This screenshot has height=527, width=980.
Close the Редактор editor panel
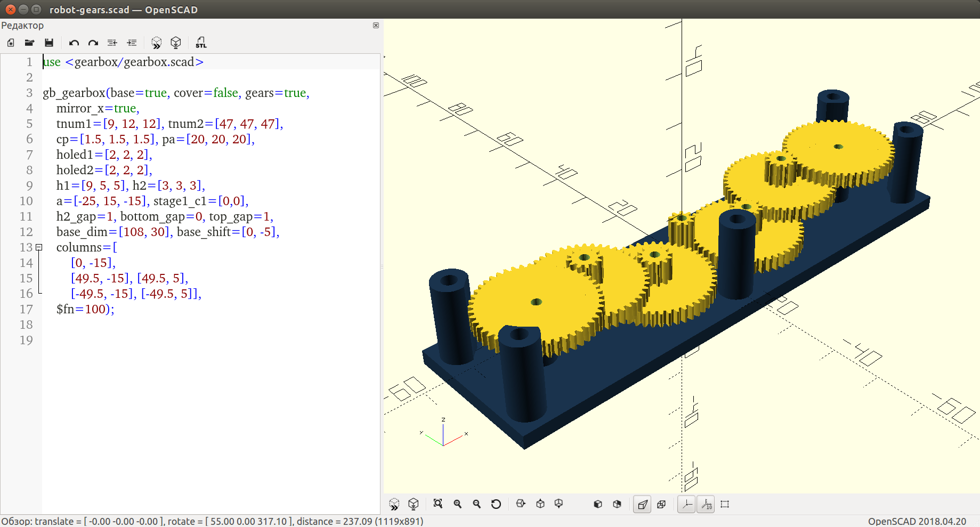click(x=376, y=26)
